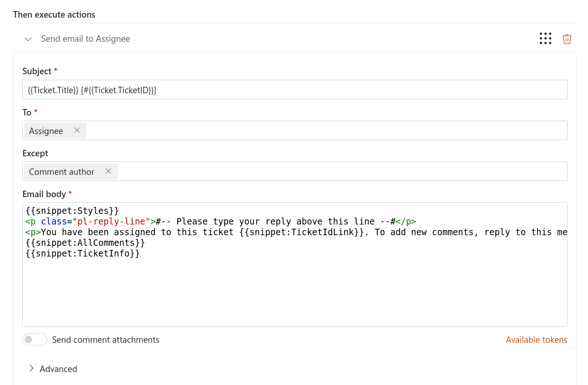
Task: Remove the Assignee recipient tag
Action: [x=77, y=130]
